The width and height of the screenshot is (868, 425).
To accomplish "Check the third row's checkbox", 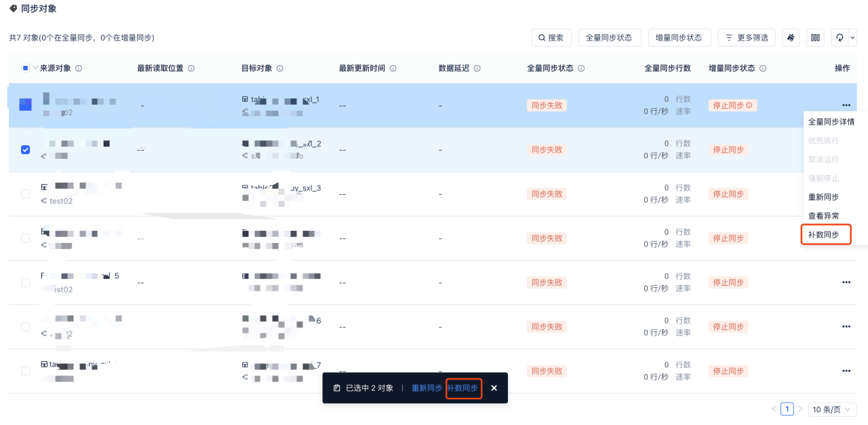I will point(26,193).
